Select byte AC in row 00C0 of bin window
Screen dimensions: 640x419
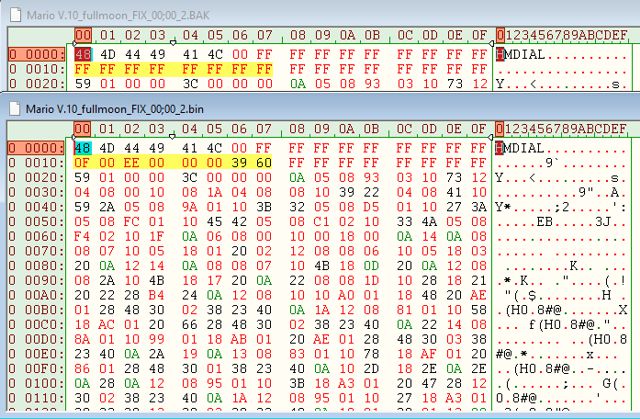107,324
